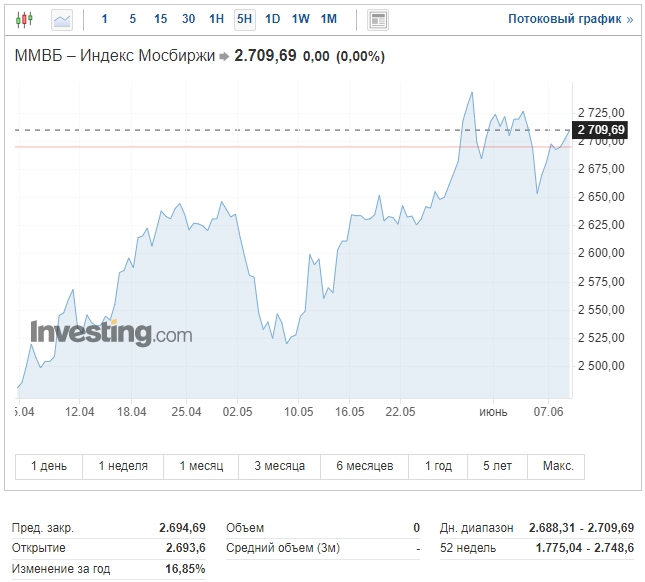Switch to candlestick chart type icon
This screenshot has height=582, width=645.
coord(24,19)
